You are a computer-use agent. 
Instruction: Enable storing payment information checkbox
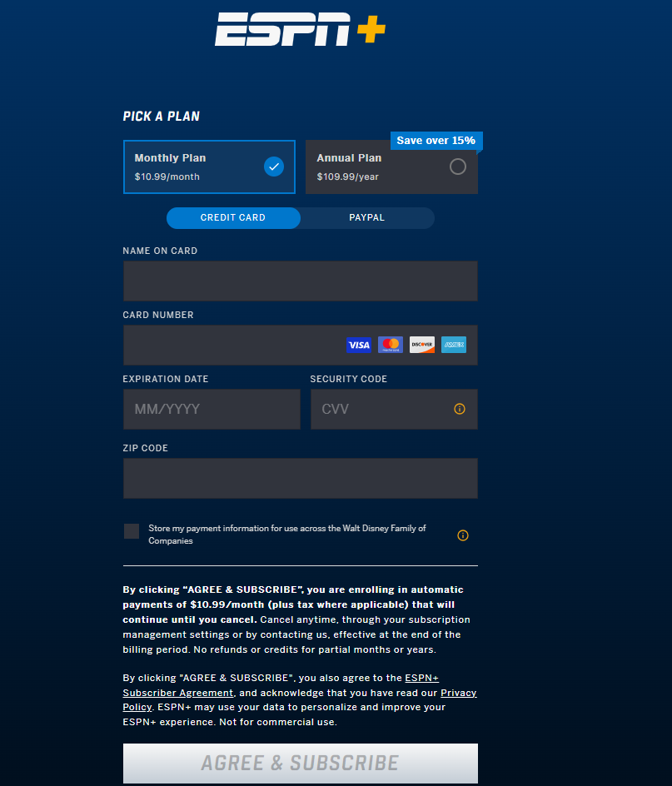click(x=132, y=531)
